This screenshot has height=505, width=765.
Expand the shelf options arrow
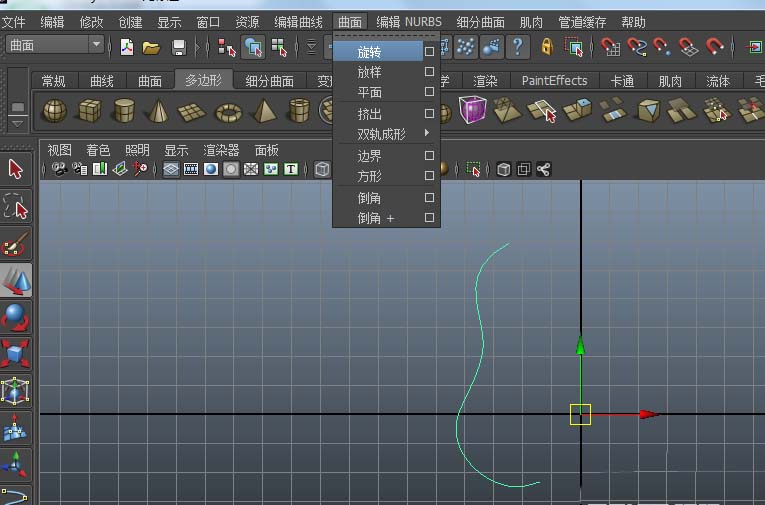pyautogui.click(x=18, y=124)
